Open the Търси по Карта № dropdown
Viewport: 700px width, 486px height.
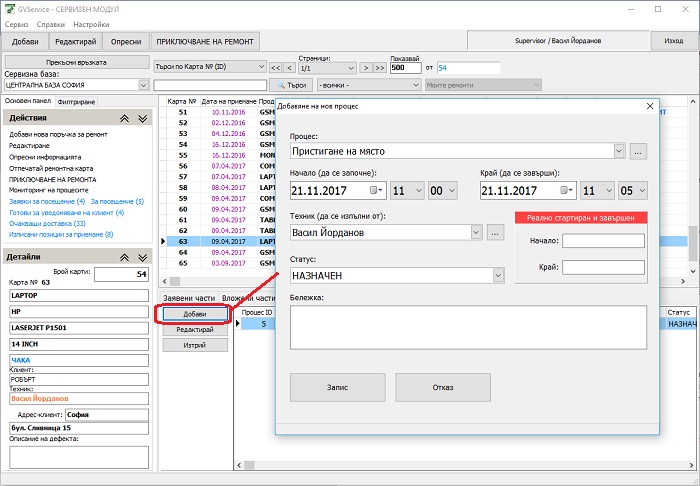point(262,67)
